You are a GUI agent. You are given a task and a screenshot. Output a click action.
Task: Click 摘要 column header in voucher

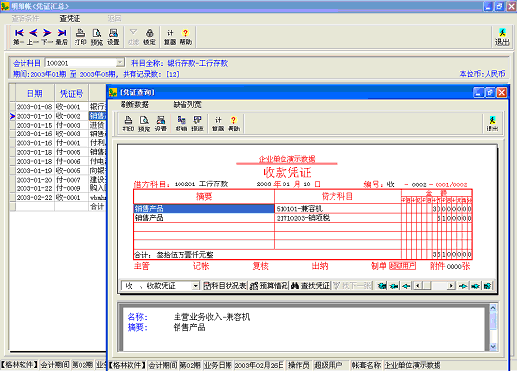click(204, 196)
